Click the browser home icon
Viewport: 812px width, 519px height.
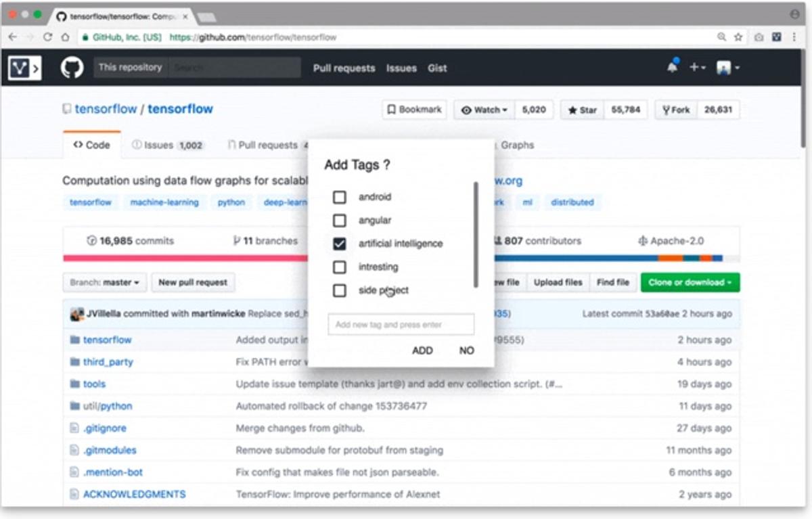pyautogui.click(x=65, y=37)
